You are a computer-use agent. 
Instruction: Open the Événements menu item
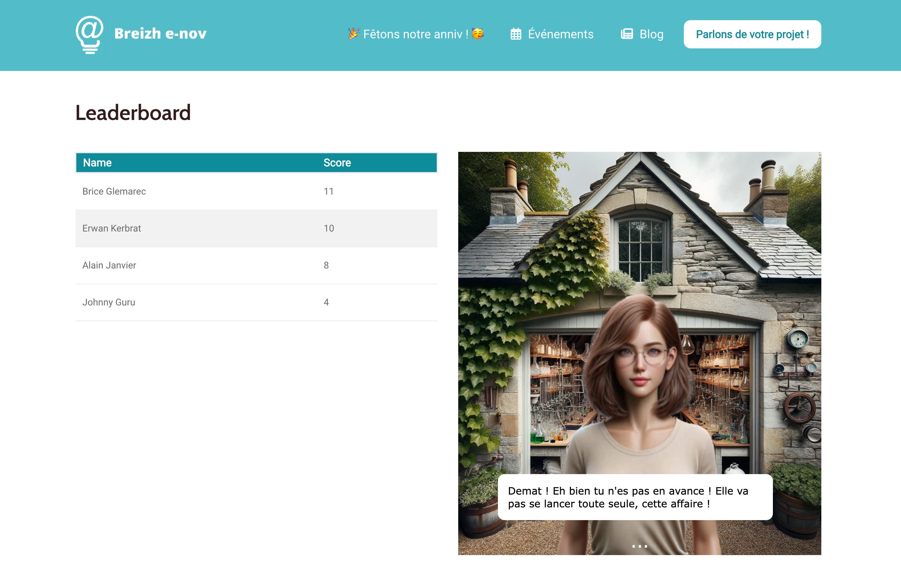560,34
